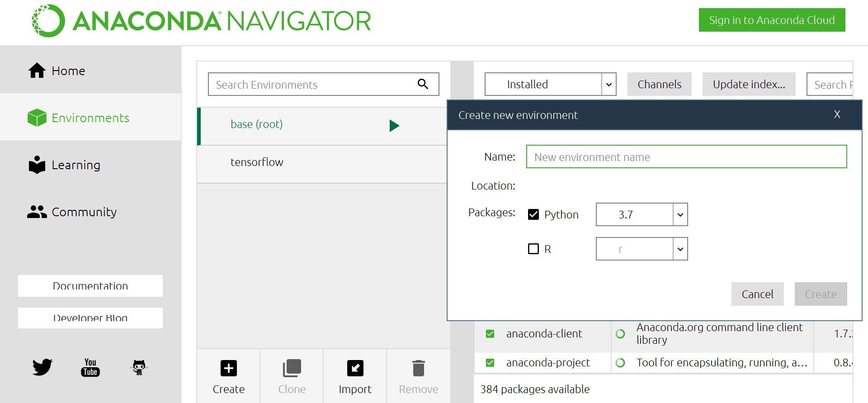Go to the Home section
Viewport: 868px width, 403px height.
coord(90,71)
